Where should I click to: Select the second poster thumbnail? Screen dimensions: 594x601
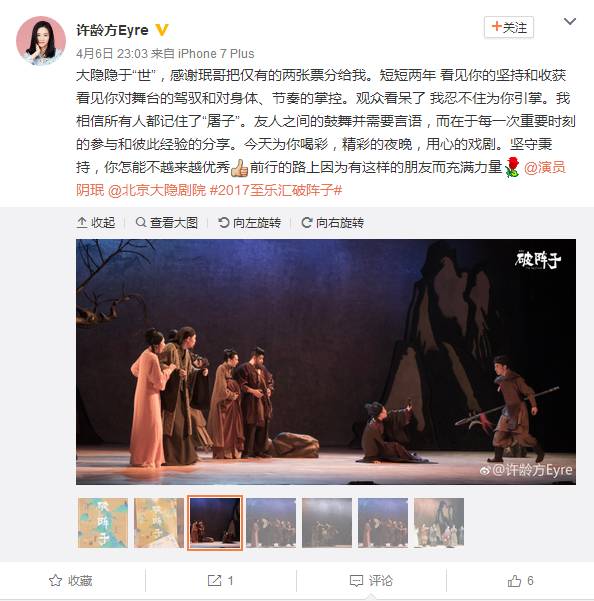coord(159,523)
